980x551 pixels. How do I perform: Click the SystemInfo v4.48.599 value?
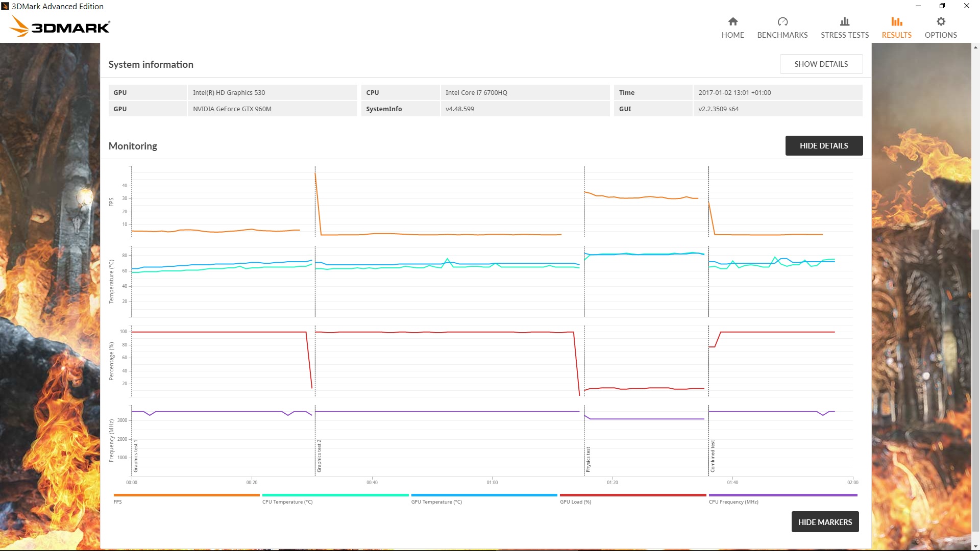click(x=460, y=109)
